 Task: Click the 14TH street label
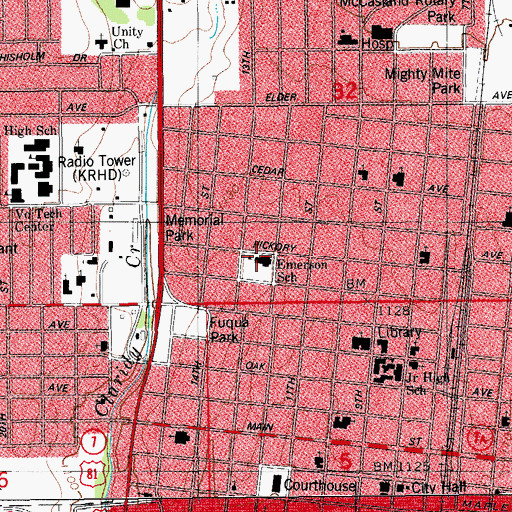(197, 373)
